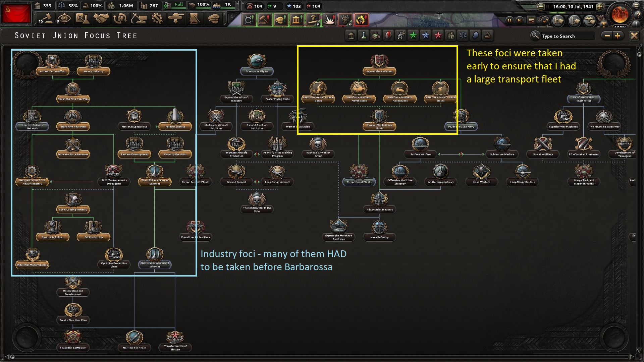This screenshot has height=362, width=644.
Task: Toggle the stability scales focus filter
Action: 463,36
